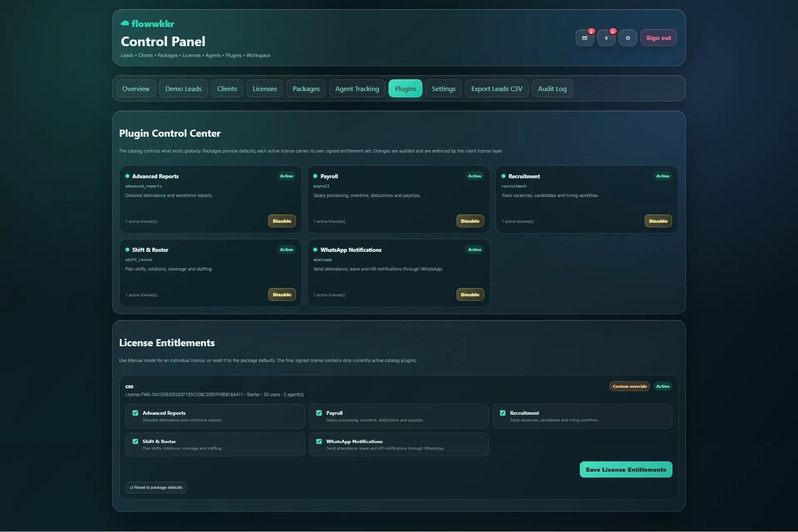Click the whatsapp plugin key text
Screen dimensions: 798x532
click(323, 260)
